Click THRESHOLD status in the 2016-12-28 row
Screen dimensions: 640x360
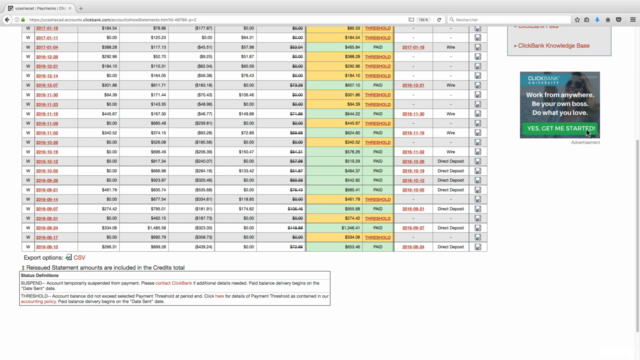(378, 57)
